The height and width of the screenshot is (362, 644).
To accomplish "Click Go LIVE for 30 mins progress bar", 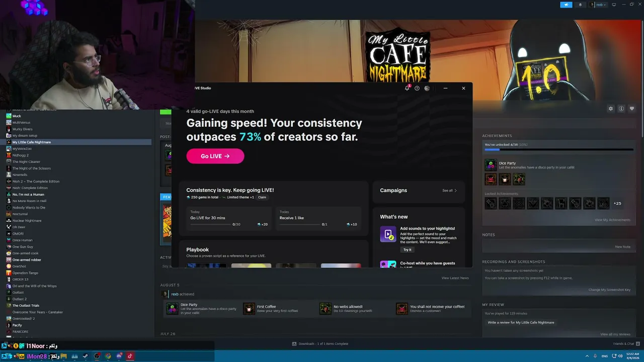I will click(x=210, y=224).
